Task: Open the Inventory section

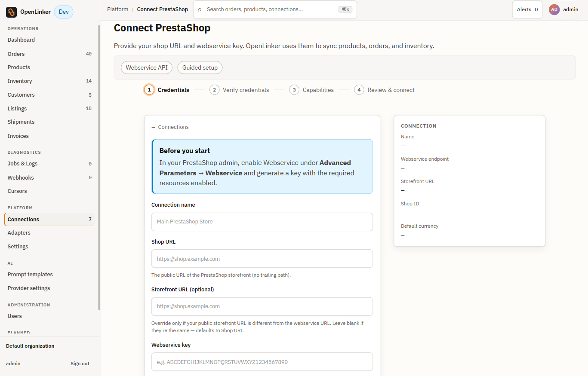Action: point(49,81)
